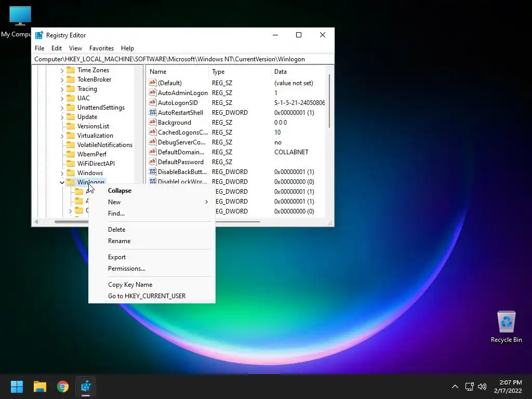Select the Registry Editor taskbar icon

tap(86, 387)
